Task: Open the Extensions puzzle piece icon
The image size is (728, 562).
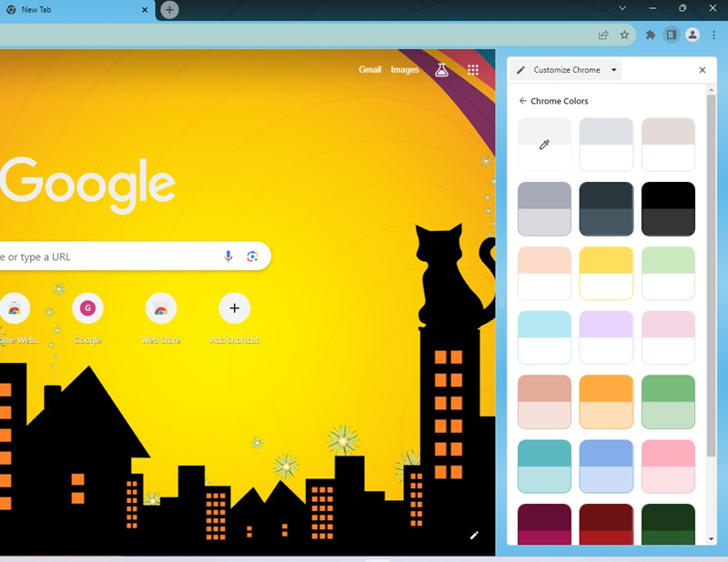Action: 649,35
